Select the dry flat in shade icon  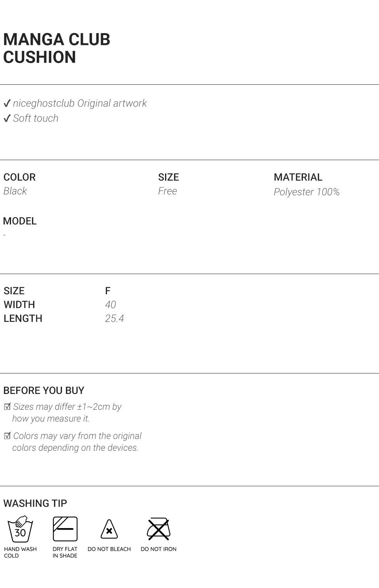coord(65,529)
